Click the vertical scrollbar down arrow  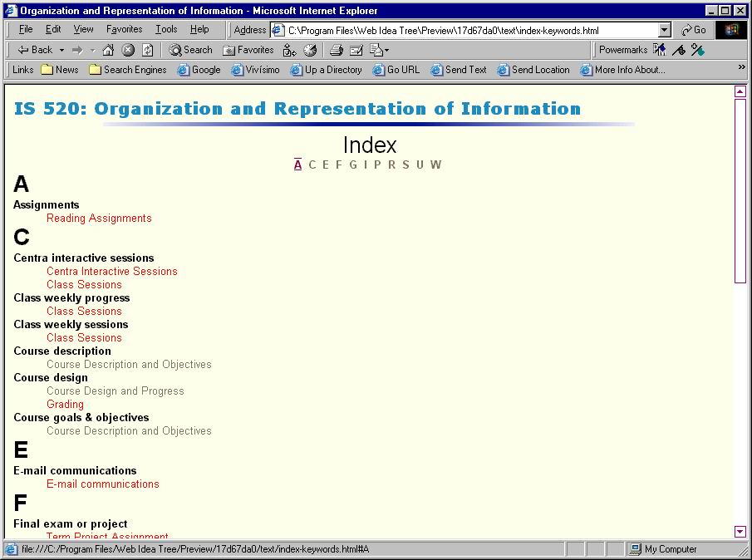[740, 532]
